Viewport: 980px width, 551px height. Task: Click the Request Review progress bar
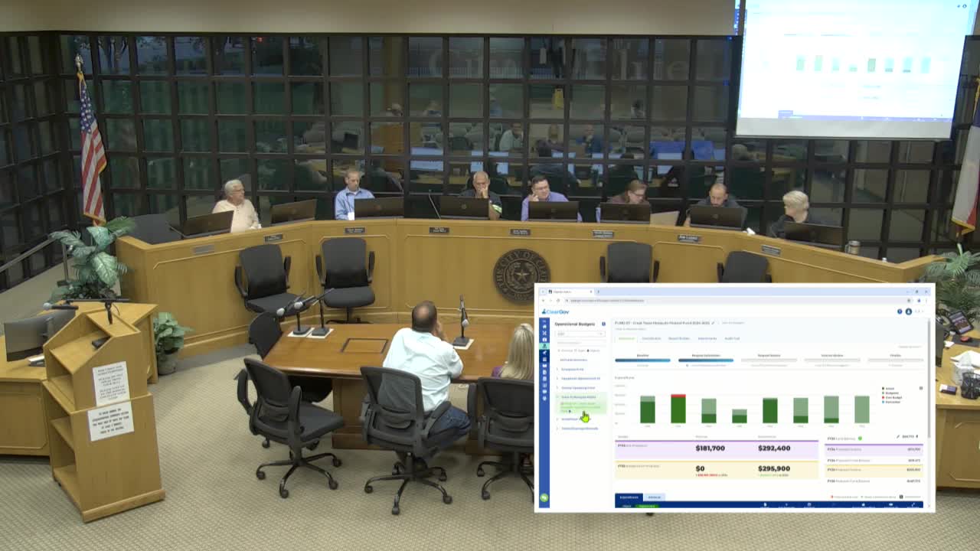769,360
